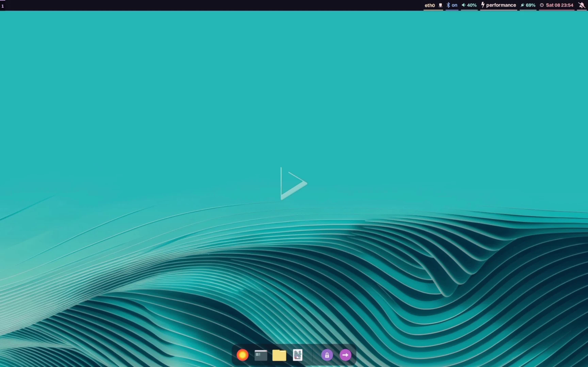Viewport: 588px width, 367px height.
Task: Log out using the arrow button in the dock
Action: pos(345,355)
